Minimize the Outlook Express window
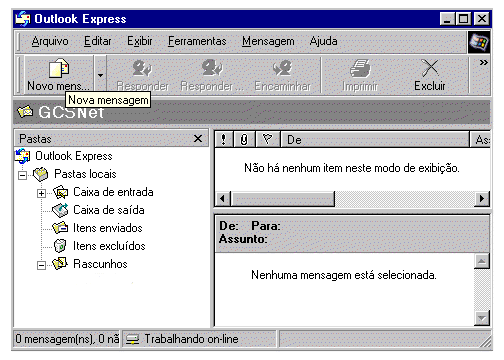This screenshot has height=360, width=504. 447,19
